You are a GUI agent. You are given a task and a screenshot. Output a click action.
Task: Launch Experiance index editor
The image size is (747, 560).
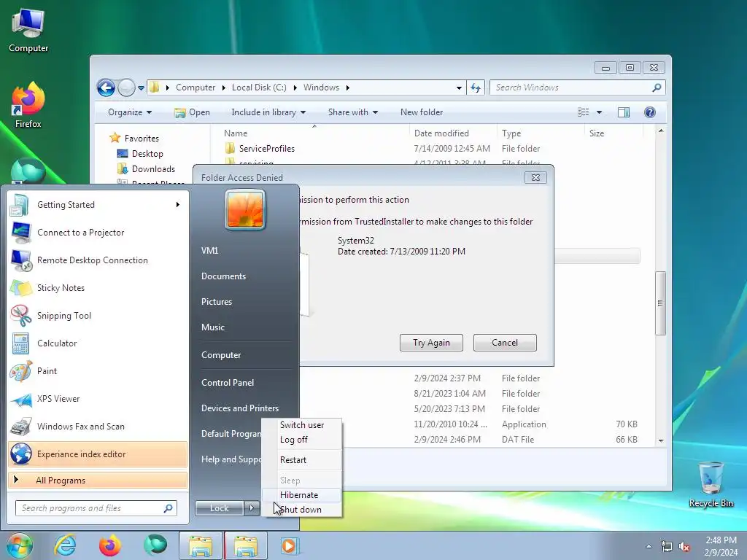(97, 454)
